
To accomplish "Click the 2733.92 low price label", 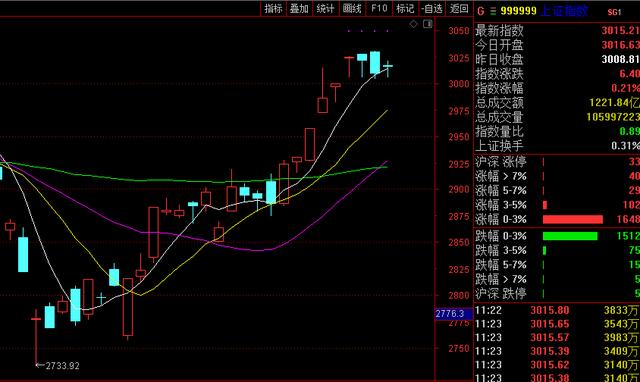I will [x=62, y=366].
